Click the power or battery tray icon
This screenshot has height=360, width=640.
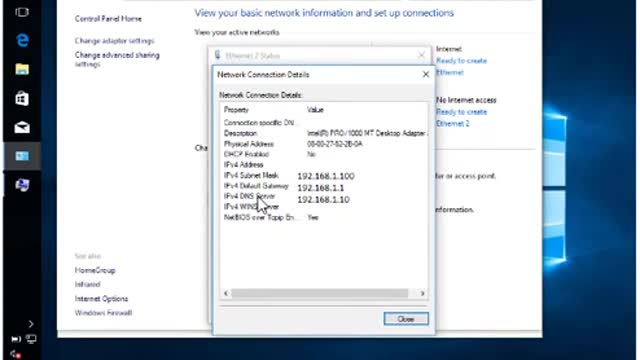coord(16,339)
